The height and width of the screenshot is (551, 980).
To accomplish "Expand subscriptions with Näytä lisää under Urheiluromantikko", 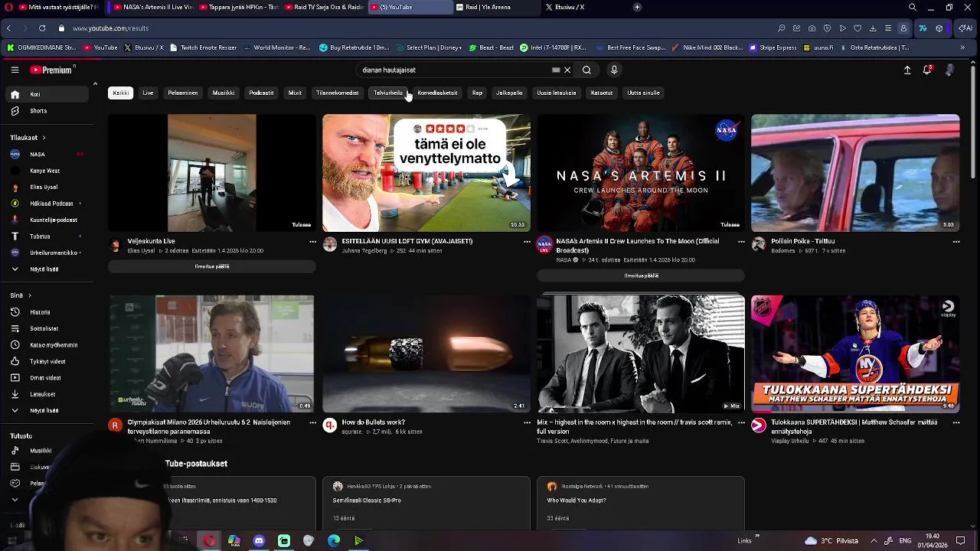I will 48,269.
